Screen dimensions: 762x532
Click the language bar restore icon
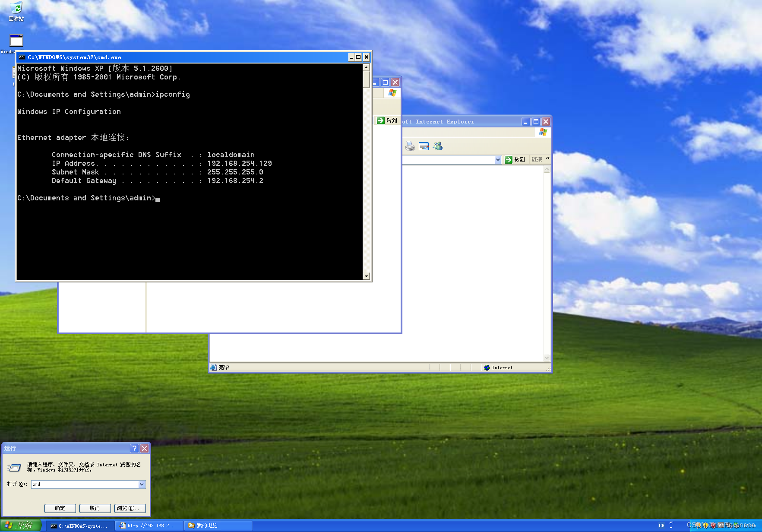671,523
